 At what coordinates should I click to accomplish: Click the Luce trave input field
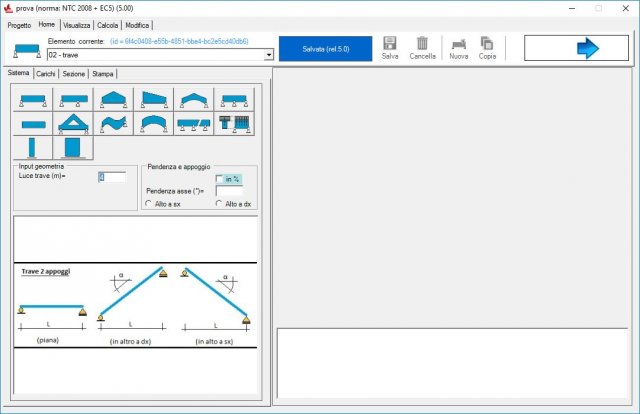pyautogui.click(x=112, y=177)
